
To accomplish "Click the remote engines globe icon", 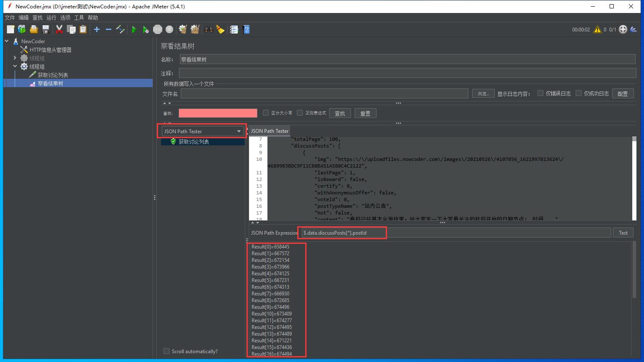I will coord(623,29).
